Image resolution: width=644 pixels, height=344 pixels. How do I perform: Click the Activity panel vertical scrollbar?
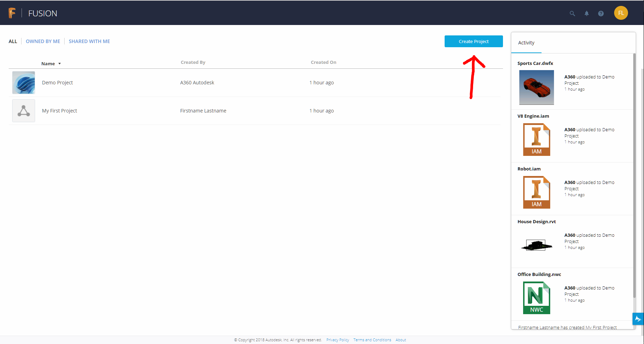(x=634, y=174)
